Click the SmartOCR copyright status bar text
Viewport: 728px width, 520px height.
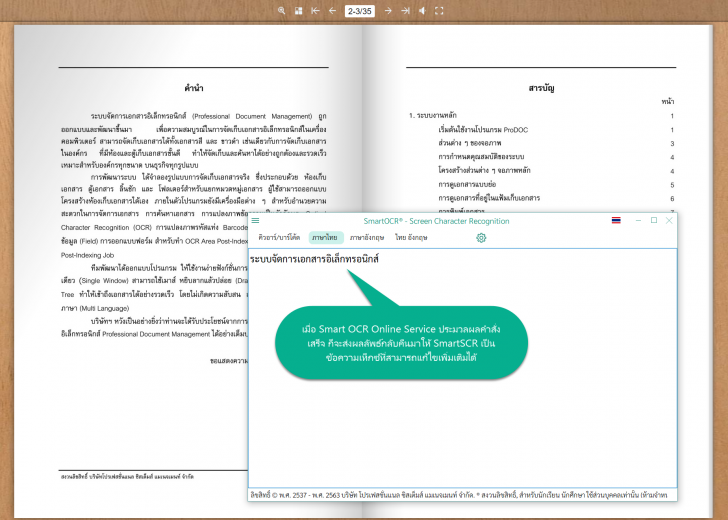click(459, 495)
